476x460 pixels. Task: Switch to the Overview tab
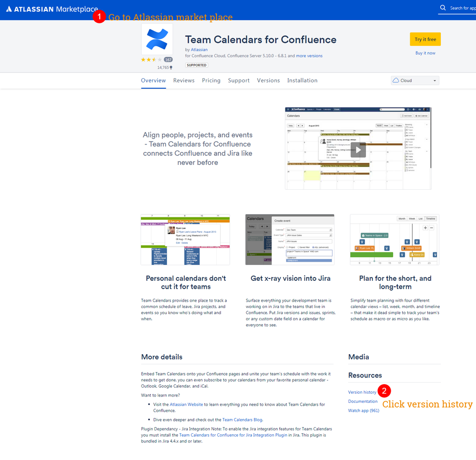tap(153, 81)
